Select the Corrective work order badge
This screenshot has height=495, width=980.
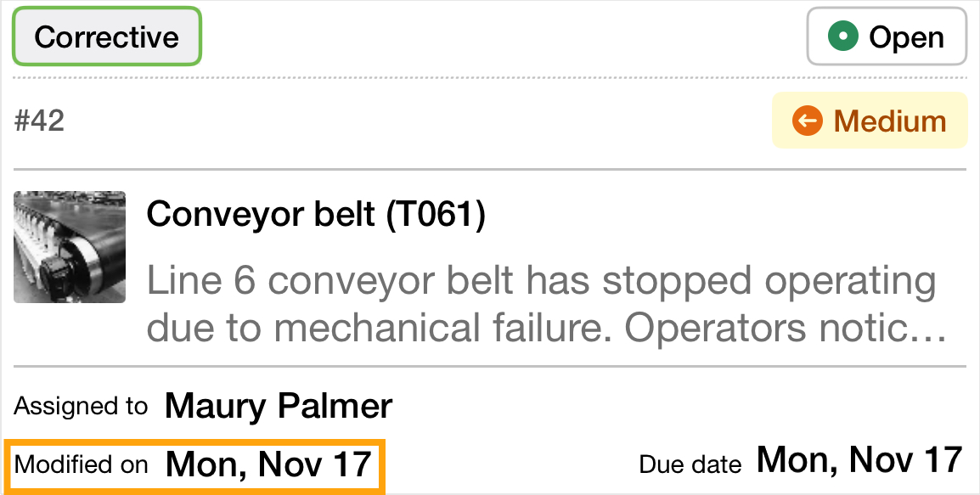click(106, 37)
